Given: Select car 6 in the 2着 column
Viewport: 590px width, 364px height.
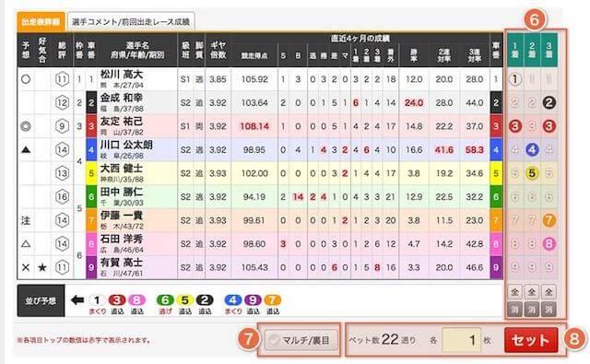Looking at the screenshot, I should (x=532, y=196).
